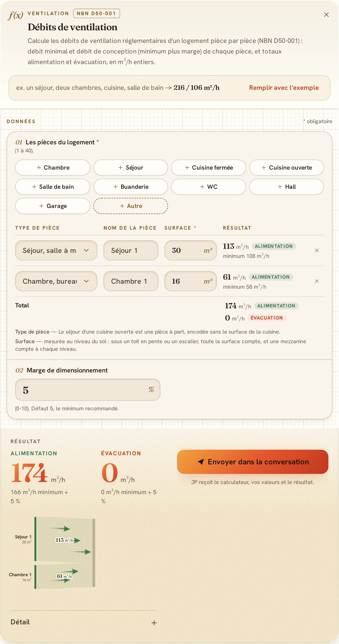Edit the 16 m² surface field
Viewport: 339px width, 644px height.
click(x=190, y=281)
